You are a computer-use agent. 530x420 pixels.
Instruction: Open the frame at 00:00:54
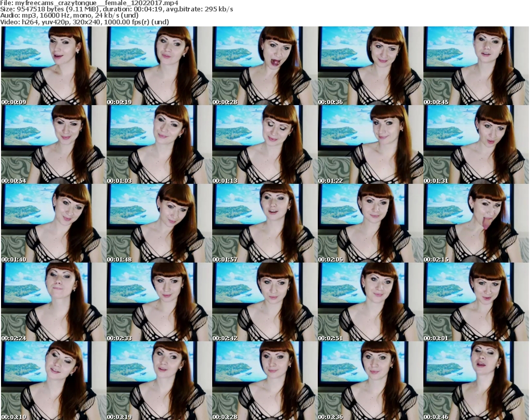[53, 144]
